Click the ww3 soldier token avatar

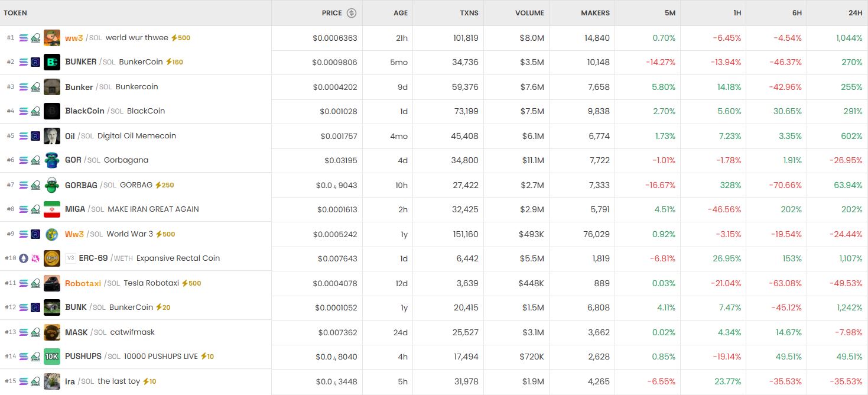tap(52, 38)
